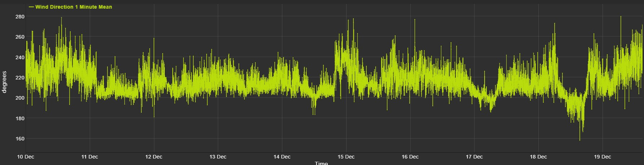Click the 18 Dec x-axis label

538,157
